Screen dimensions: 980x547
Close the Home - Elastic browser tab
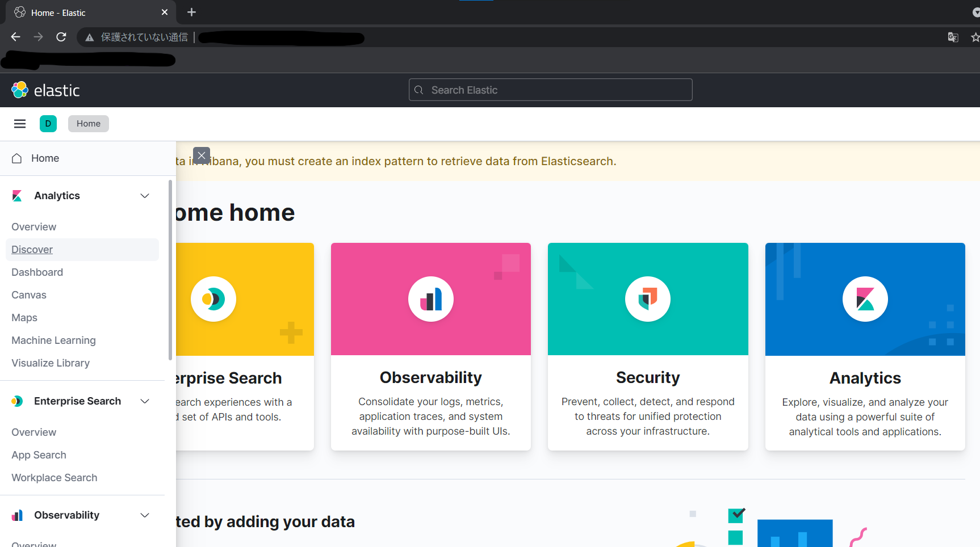(x=165, y=12)
